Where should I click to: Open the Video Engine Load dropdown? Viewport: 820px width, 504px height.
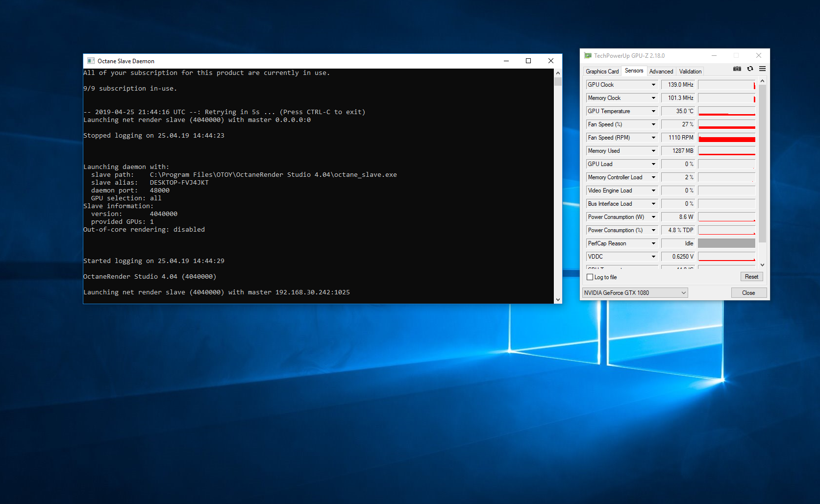click(x=653, y=191)
